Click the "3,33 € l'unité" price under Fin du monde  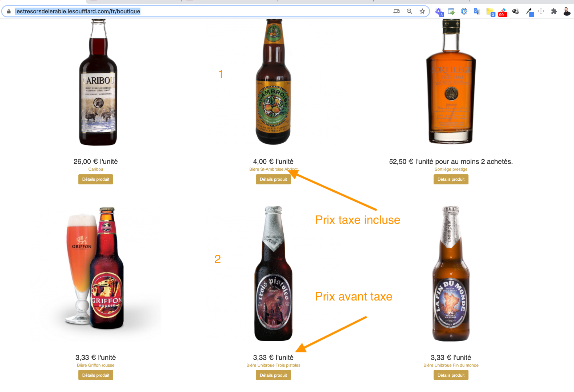click(451, 358)
